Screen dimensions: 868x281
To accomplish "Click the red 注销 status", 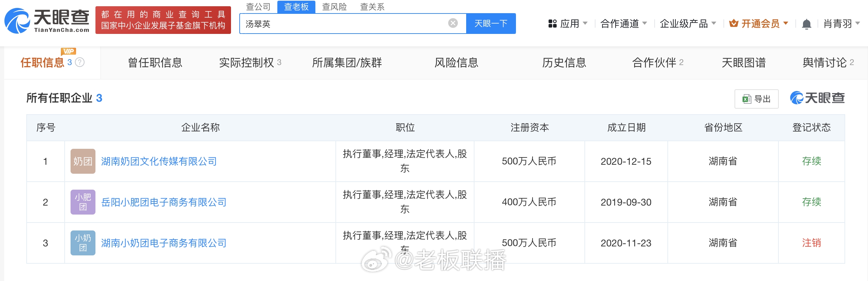I will (812, 243).
